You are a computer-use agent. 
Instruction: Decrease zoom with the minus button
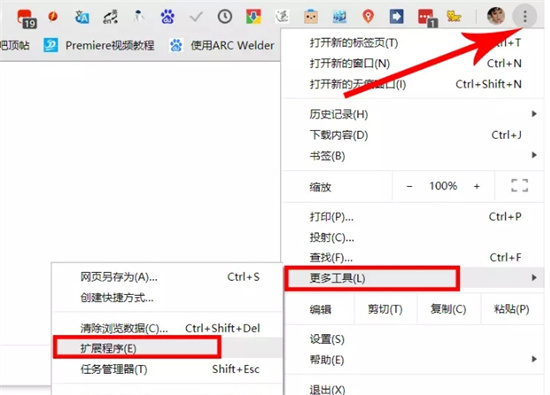click(409, 186)
